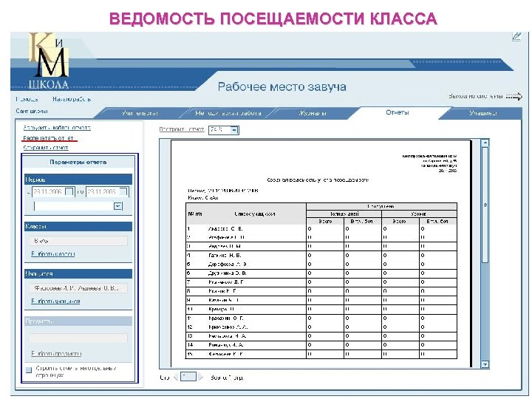Image resolution: width=532 pixels, height=399 pixels.
Task: Click the Выбрать учащихся link
Action: tap(55, 301)
